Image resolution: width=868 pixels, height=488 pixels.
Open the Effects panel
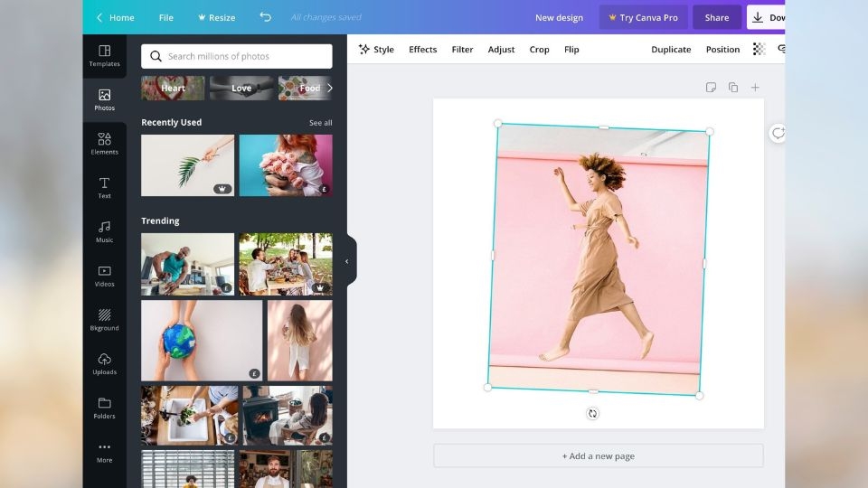[x=423, y=49]
